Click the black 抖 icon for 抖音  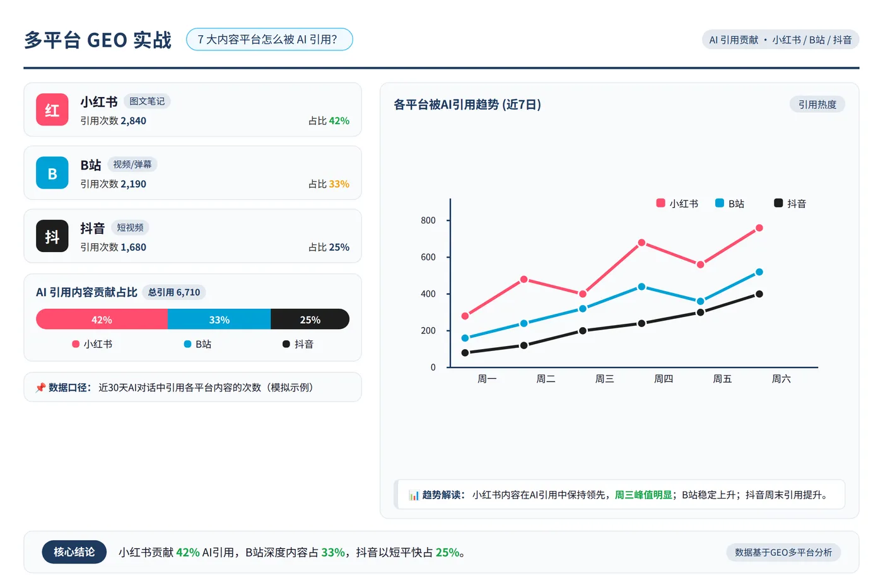[x=52, y=236]
